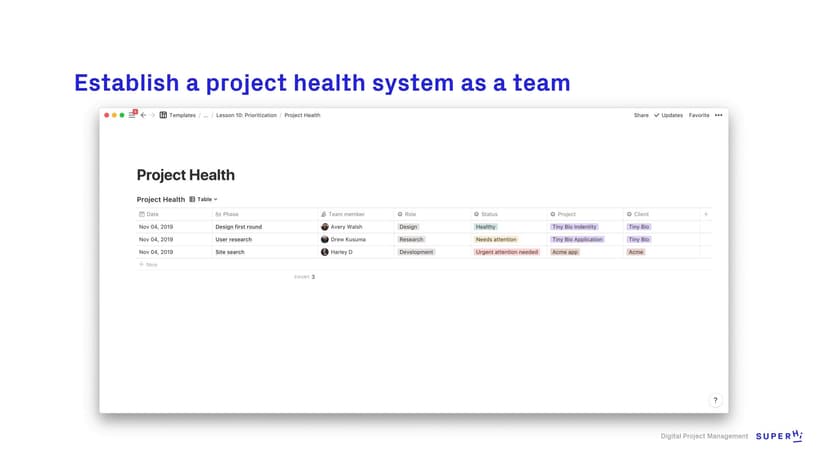This screenshot has height=466, width=828.
Task: Open the Updates menu item
Action: pyautogui.click(x=668, y=115)
